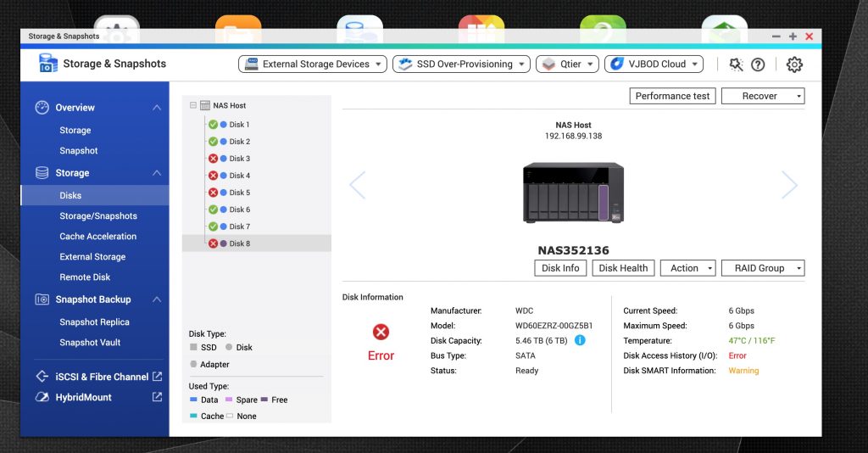The image size is (868, 453).
Task: Open the Recover dropdown
Action: click(763, 96)
